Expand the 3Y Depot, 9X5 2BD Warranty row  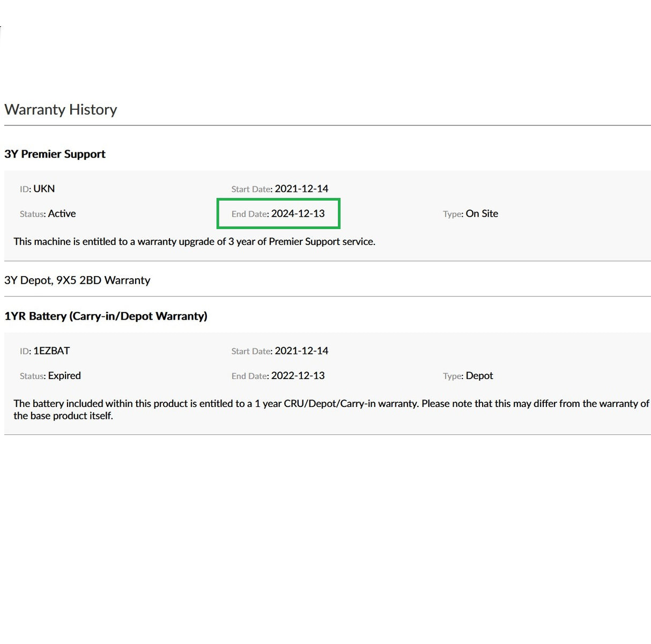[x=77, y=280]
